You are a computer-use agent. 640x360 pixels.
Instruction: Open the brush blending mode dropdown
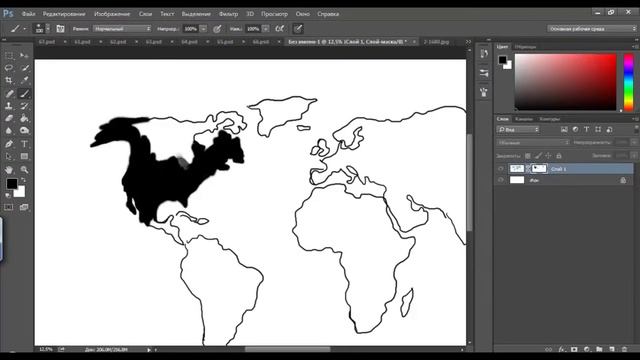click(x=122, y=29)
